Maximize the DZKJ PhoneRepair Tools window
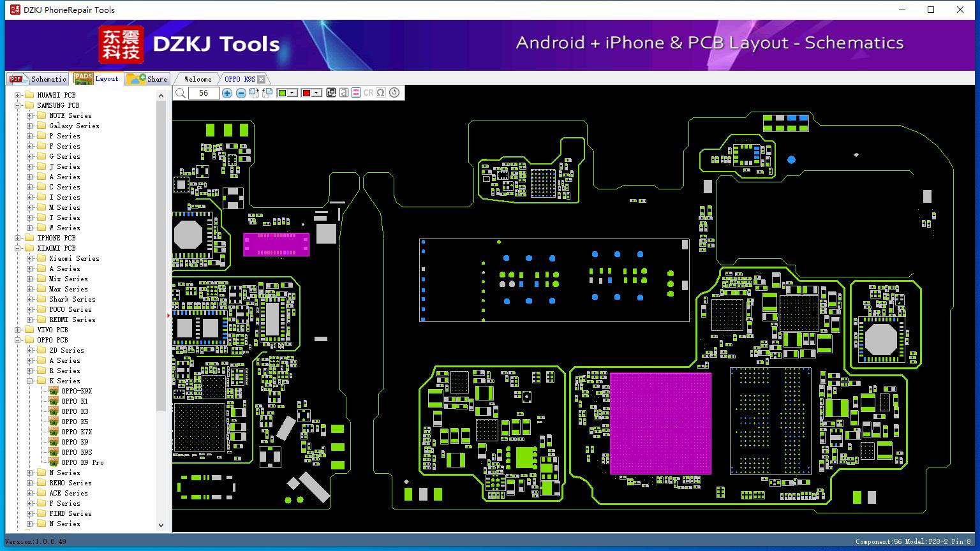This screenshot has height=551, width=980. click(x=931, y=10)
